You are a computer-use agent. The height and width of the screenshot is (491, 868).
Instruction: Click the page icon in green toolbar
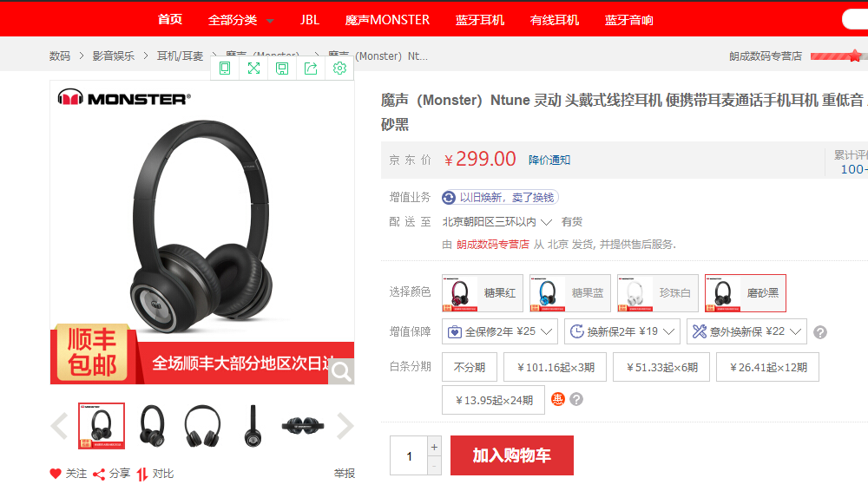pyautogui.click(x=225, y=68)
